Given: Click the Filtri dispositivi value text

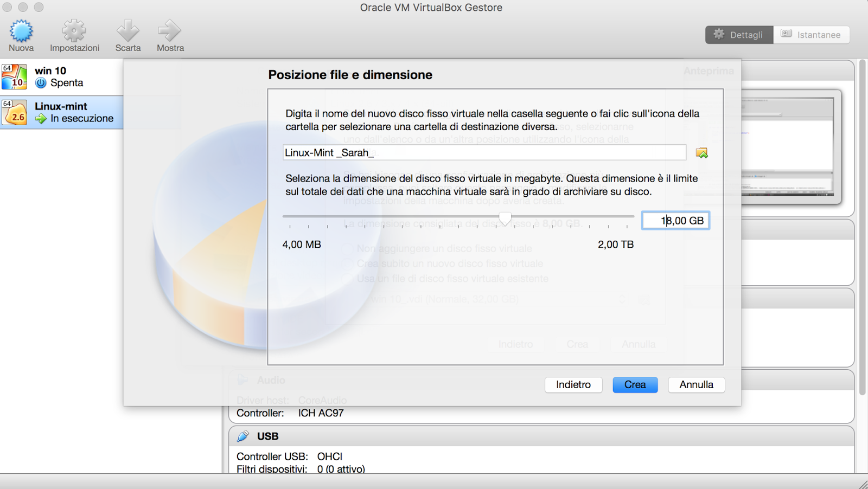Looking at the screenshot, I should [341, 469].
